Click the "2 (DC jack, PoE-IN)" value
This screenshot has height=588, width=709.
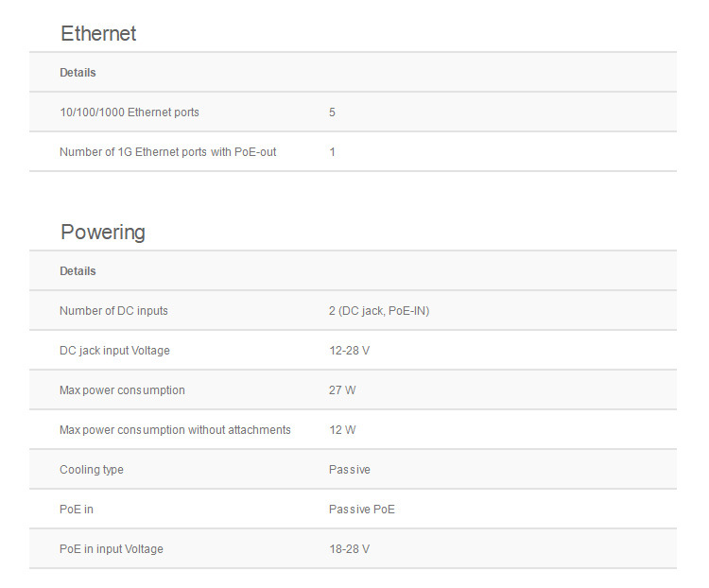coord(379,311)
